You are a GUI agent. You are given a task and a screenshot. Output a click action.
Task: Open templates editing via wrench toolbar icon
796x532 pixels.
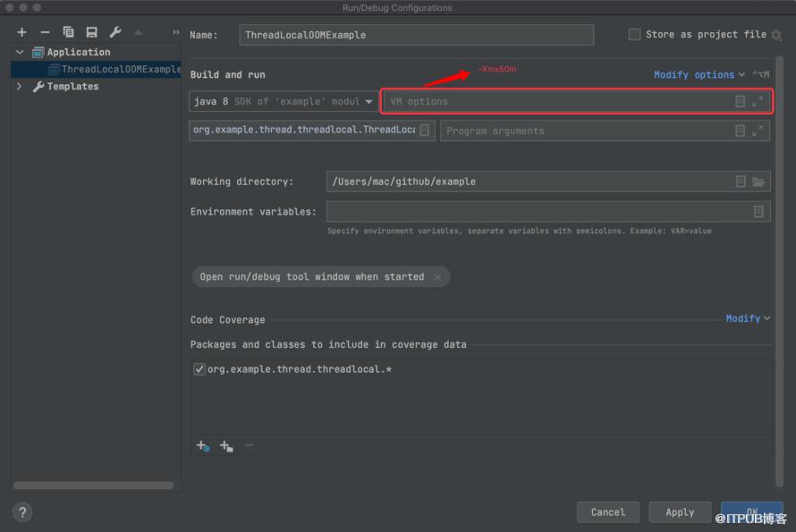[x=115, y=32]
